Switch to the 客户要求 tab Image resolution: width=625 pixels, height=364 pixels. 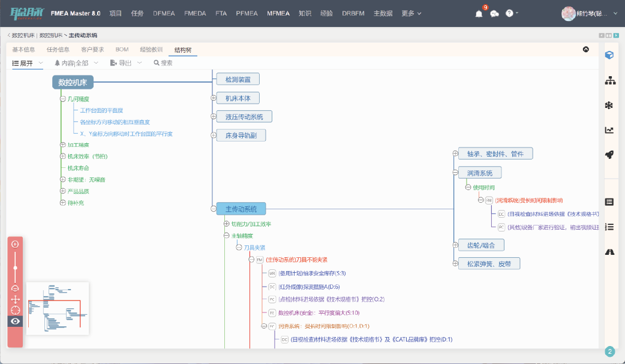point(92,49)
